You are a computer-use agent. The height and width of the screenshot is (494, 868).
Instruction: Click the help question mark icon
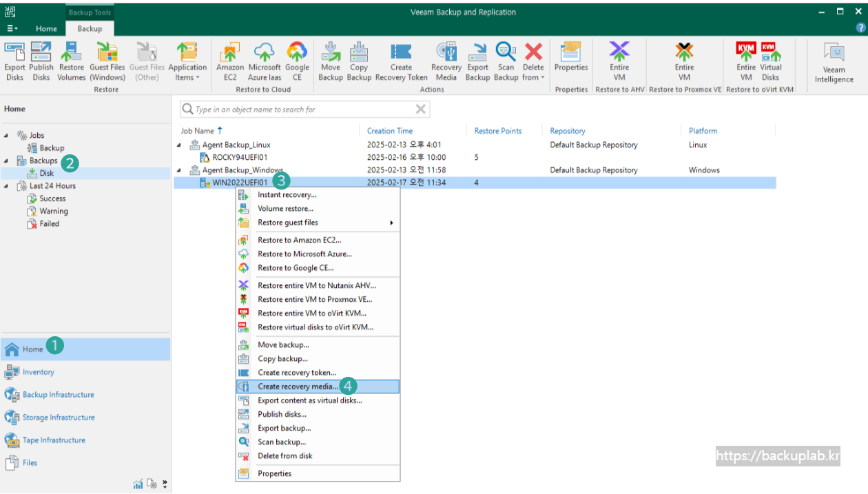(x=860, y=28)
